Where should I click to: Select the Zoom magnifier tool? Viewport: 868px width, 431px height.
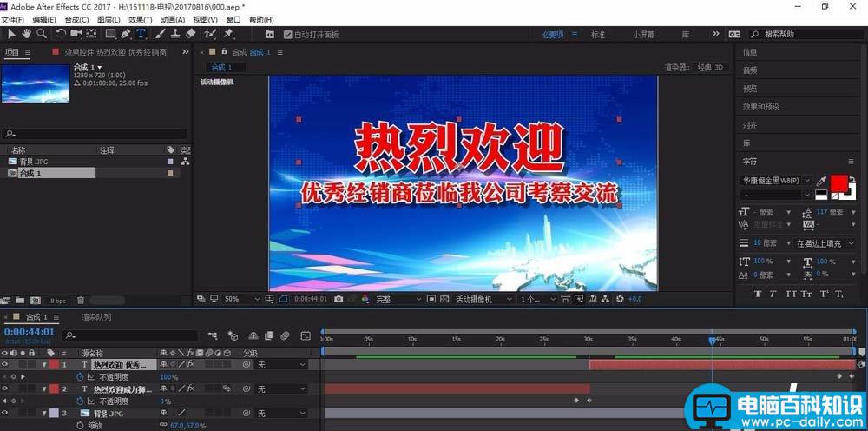point(42,34)
